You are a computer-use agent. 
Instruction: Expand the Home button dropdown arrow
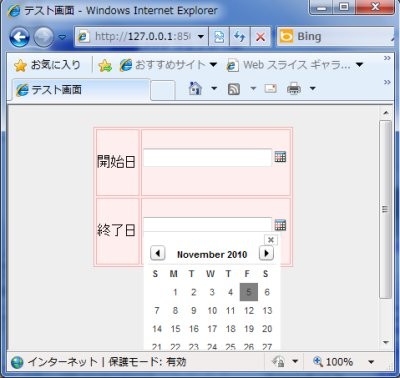pos(214,89)
